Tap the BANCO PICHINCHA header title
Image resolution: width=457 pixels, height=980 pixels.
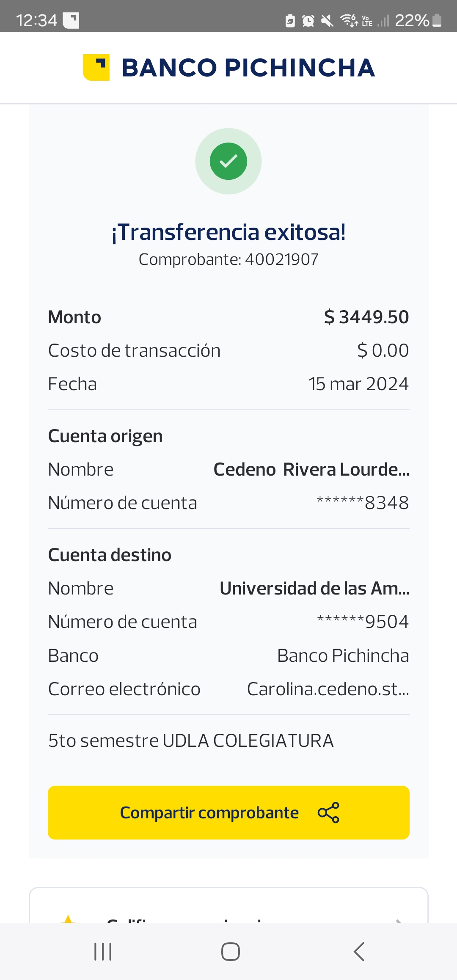[x=248, y=68]
